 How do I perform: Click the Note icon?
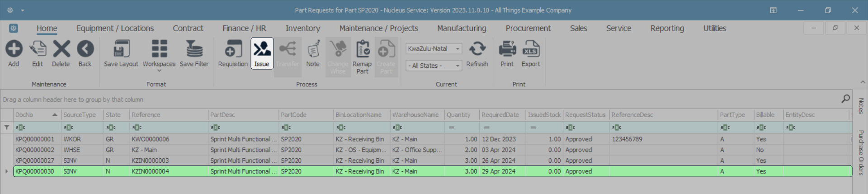point(313,49)
